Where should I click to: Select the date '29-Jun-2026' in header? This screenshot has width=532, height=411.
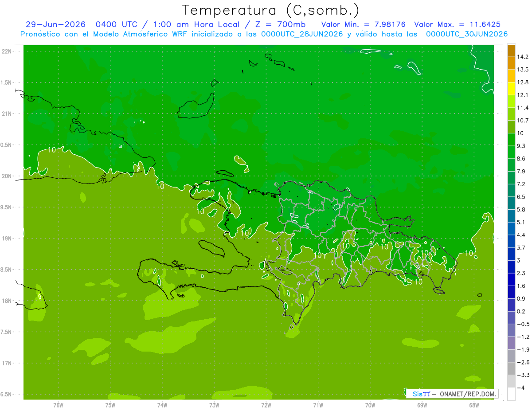[55, 24]
